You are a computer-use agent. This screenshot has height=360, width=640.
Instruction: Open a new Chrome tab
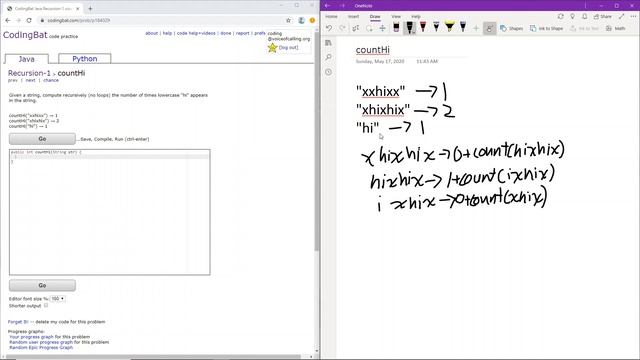click(90, 8)
